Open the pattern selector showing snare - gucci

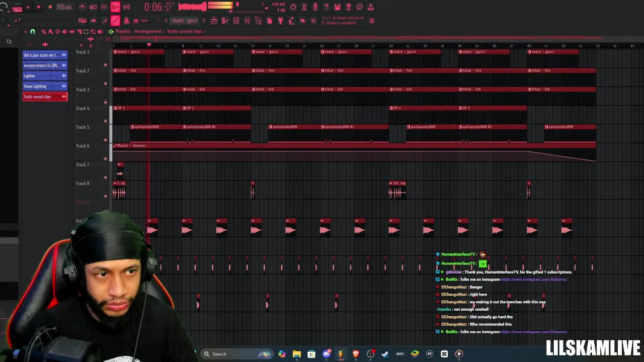tap(185, 21)
